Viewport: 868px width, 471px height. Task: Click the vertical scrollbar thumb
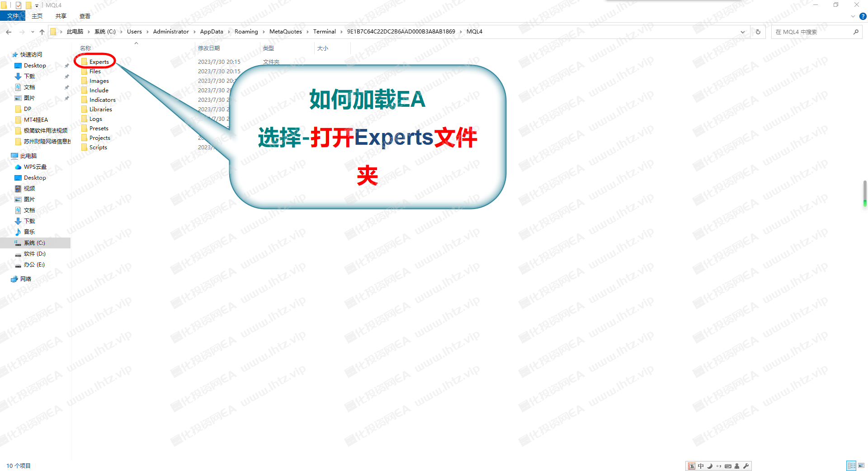pos(865,194)
